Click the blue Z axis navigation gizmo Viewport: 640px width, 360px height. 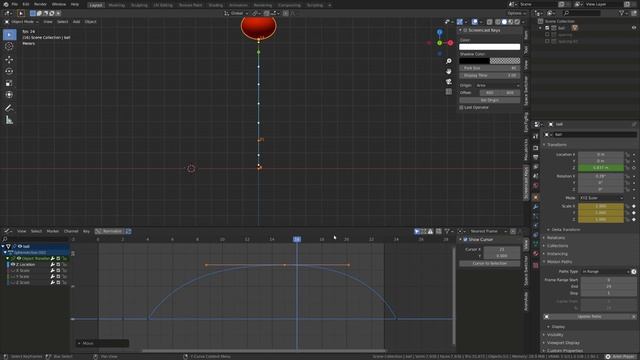pyautogui.click(x=440, y=32)
